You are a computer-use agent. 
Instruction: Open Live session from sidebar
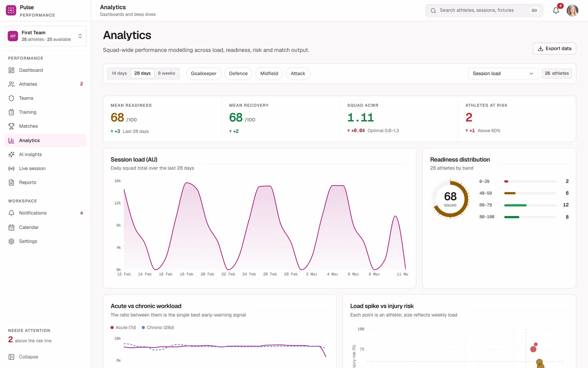click(x=45, y=168)
